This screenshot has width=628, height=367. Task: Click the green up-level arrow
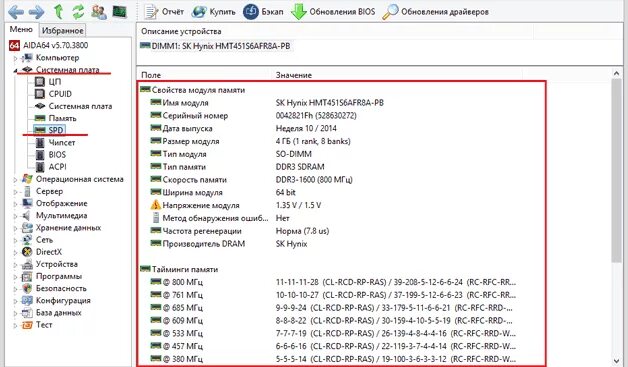click(58, 12)
